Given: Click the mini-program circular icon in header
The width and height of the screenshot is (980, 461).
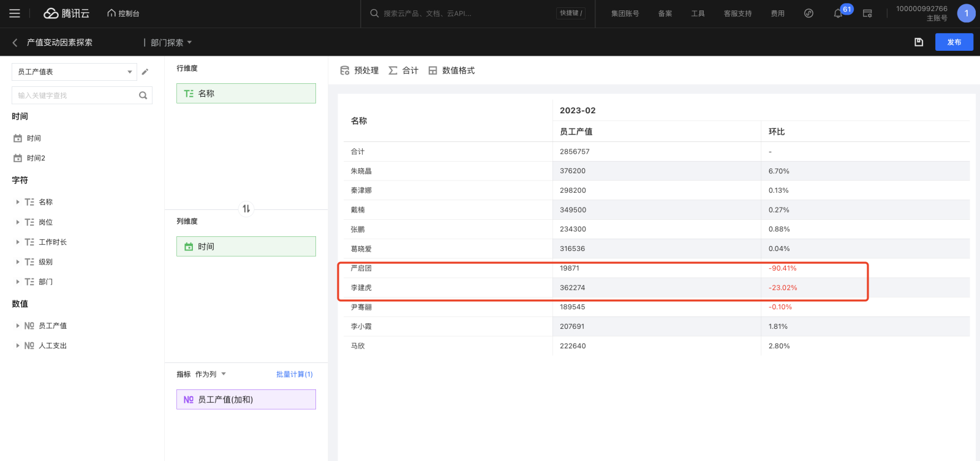Looking at the screenshot, I should tap(809, 13).
